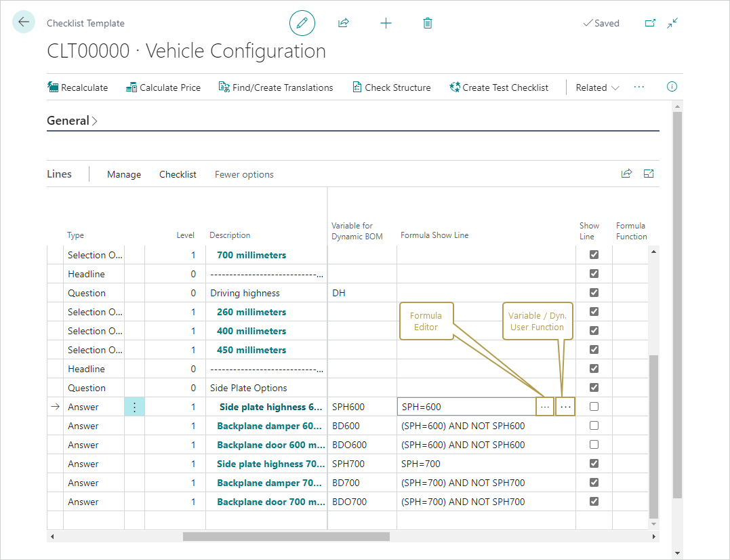Pop out the page with open-in-new-window icon
Screen dimensions: 730x560
[x=649, y=22]
